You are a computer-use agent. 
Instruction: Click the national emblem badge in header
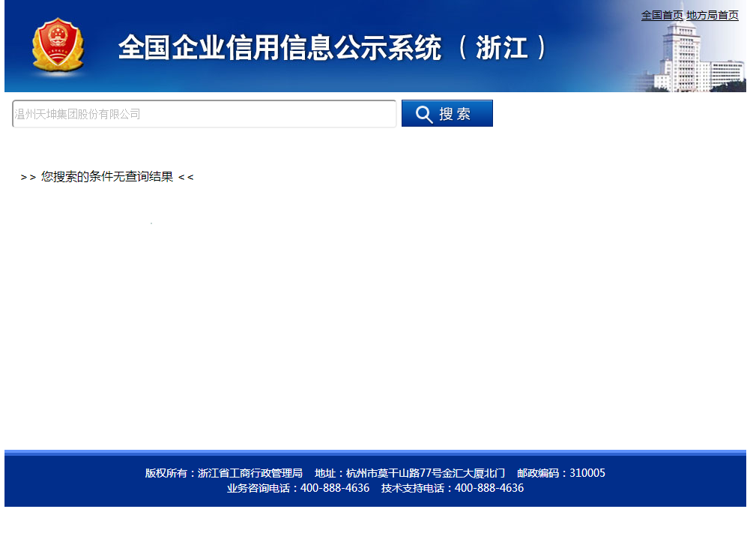tap(58, 47)
